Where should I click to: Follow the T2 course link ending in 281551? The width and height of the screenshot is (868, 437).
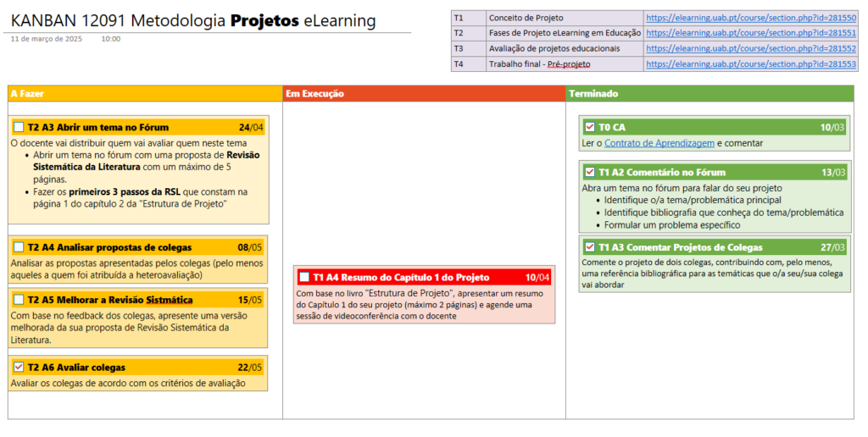click(750, 33)
